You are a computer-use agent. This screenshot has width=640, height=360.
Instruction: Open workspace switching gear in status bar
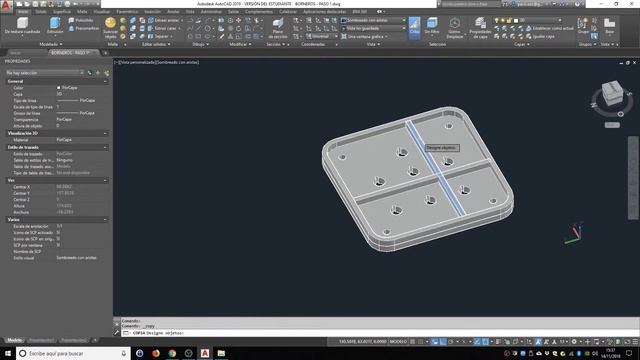click(574, 341)
